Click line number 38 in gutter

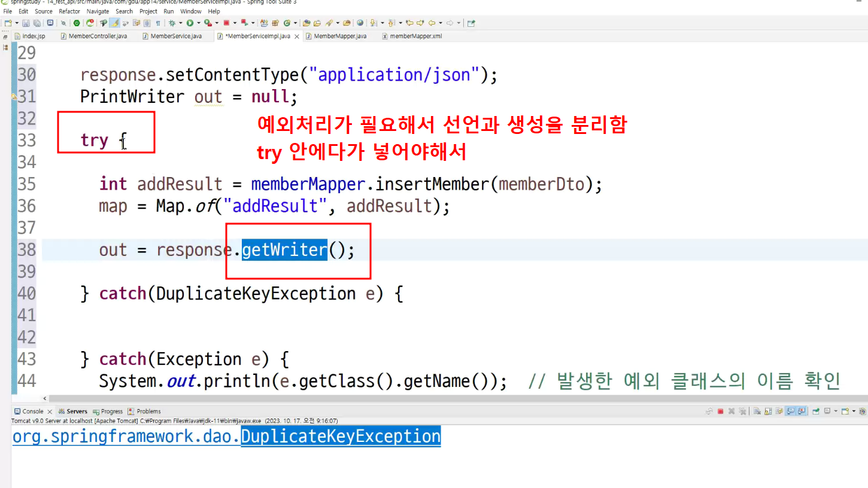click(x=26, y=249)
